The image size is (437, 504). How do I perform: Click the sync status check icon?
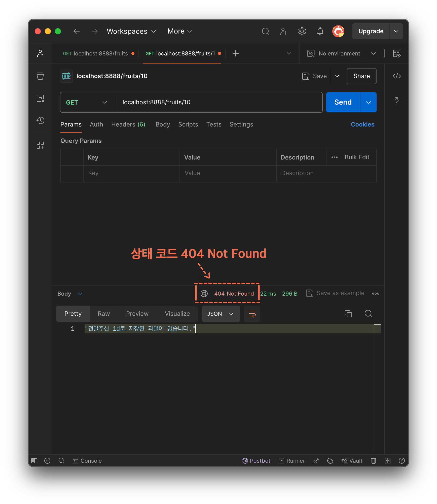(47, 461)
